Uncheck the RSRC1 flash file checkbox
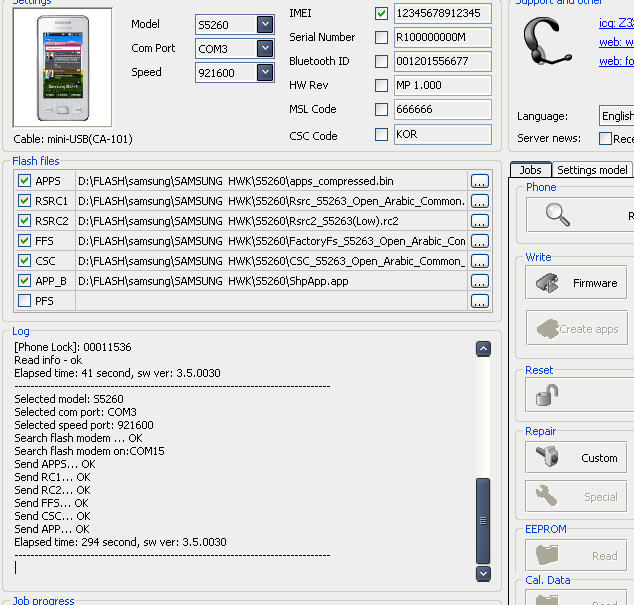The image size is (634, 605). (x=24, y=201)
